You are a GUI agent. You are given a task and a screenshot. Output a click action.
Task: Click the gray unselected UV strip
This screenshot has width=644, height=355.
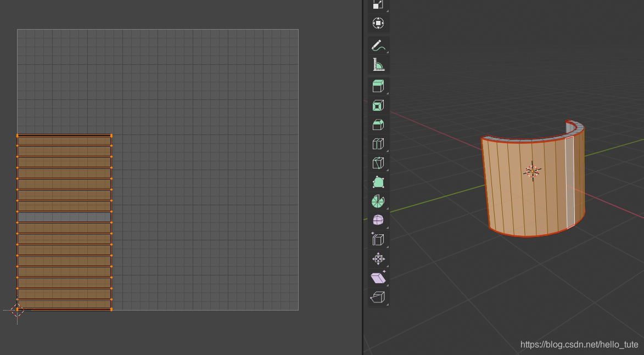point(64,217)
